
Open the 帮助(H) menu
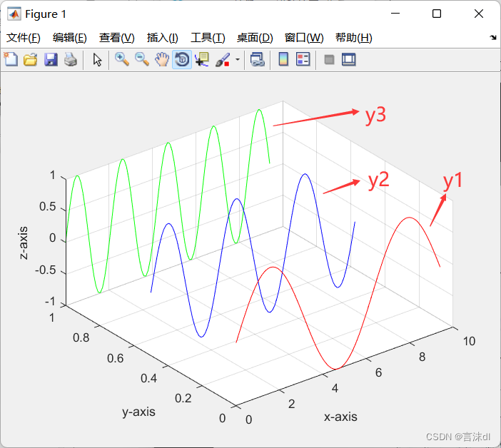click(x=353, y=38)
